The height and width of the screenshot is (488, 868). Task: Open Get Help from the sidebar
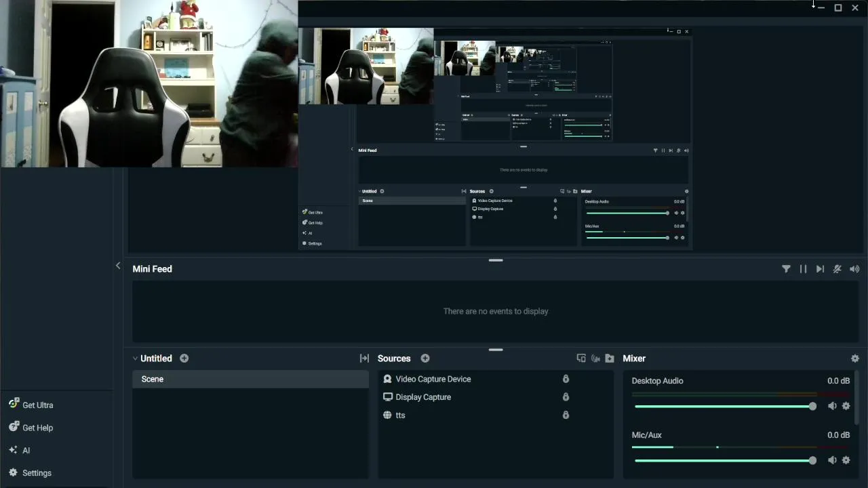pos(31,428)
